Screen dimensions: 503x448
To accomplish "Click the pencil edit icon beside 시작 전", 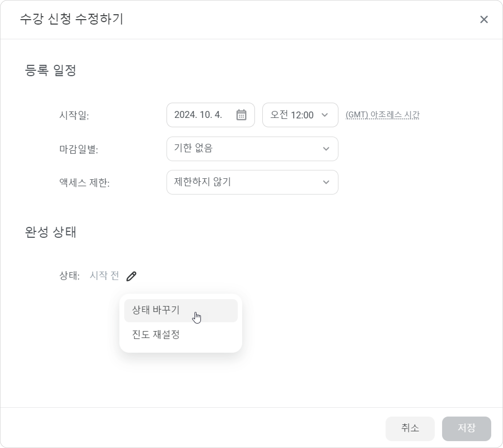I will [x=131, y=276].
